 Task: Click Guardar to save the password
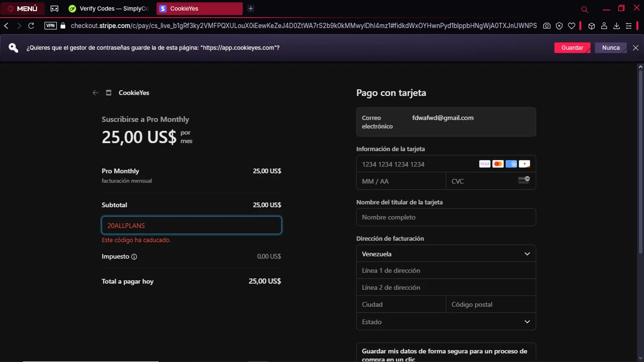pyautogui.click(x=572, y=48)
